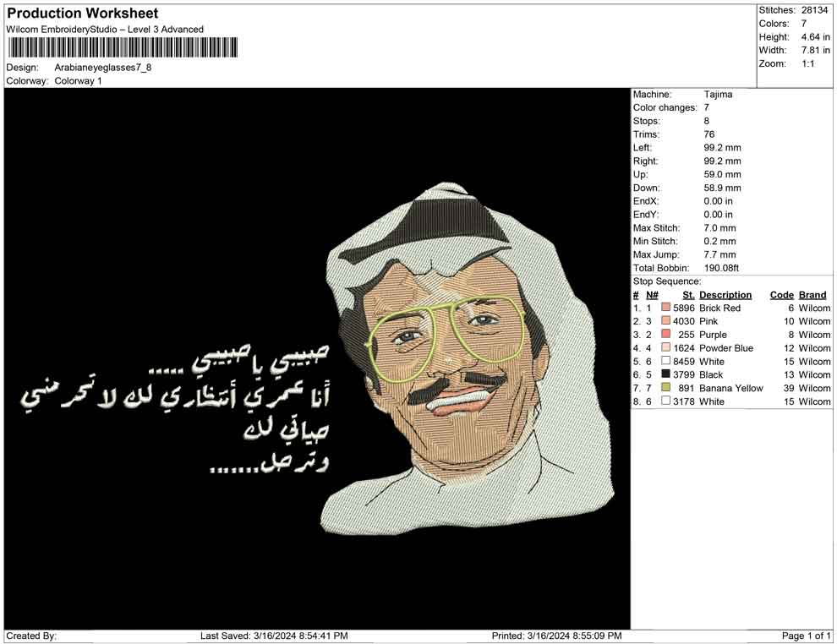Click the Stop Sequence label
The width and height of the screenshot is (837, 644).
[x=667, y=281]
